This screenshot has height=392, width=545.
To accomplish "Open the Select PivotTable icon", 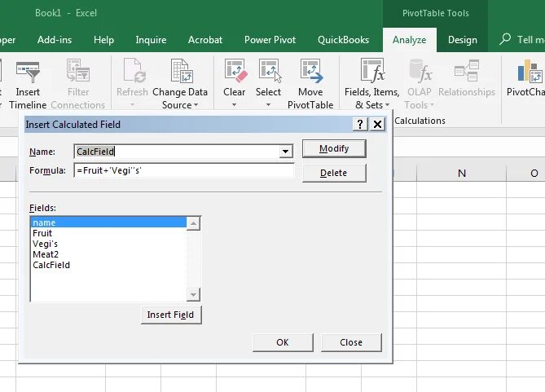I will (x=270, y=71).
